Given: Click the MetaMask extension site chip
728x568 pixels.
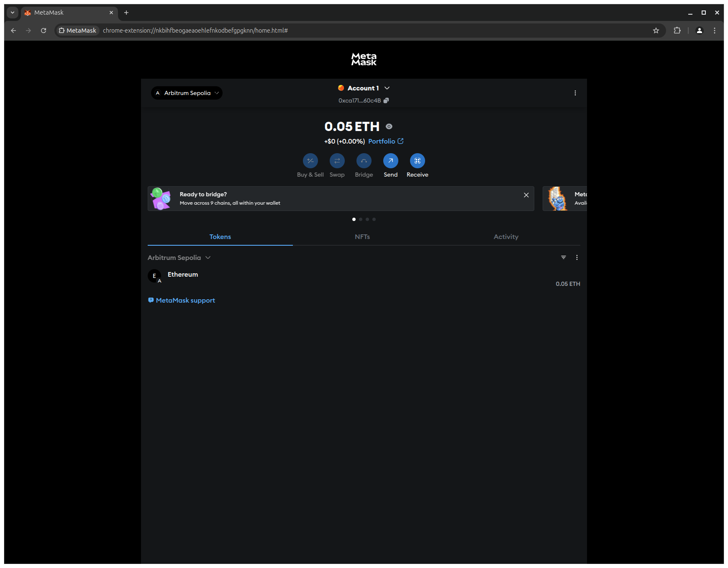Looking at the screenshot, I should [x=78, y=31].
